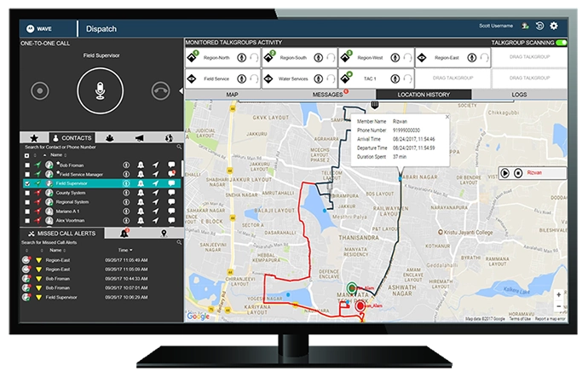Switch to the Logs tab
Viewport: 588px width, 377px height.
tap(519, 94)
